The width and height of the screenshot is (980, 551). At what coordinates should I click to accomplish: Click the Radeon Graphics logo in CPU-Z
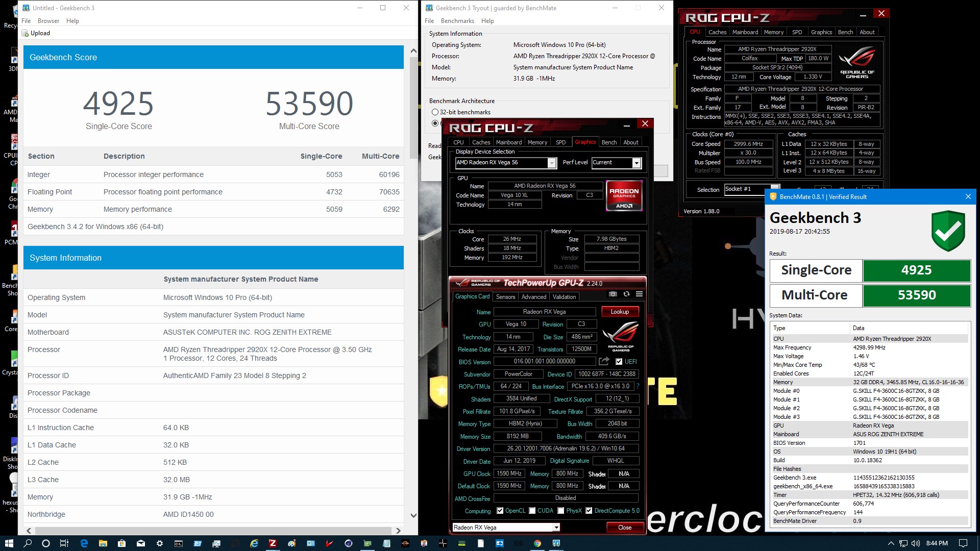624,195
